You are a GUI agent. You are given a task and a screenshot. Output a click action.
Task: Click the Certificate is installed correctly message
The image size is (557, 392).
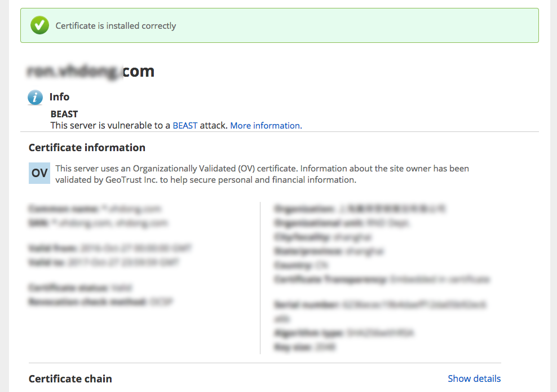pyautogui.click(x=116, y=25)
